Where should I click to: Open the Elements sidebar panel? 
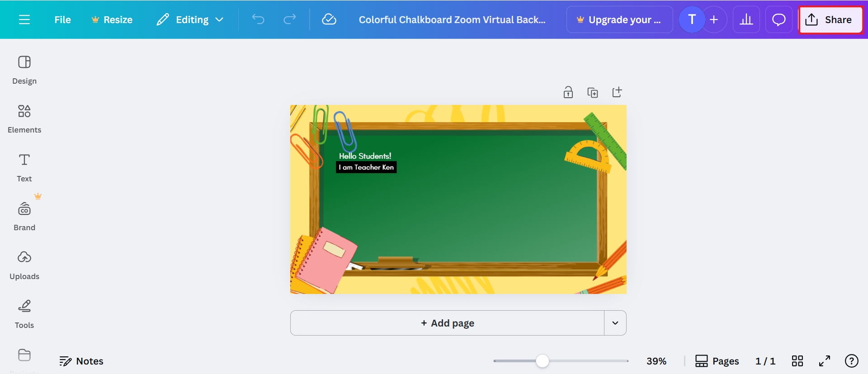(24, 119)
